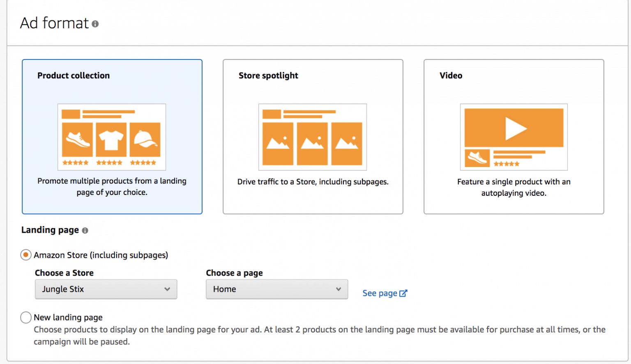Click the external link icon beside See page
Image resolution: width=631 pixels, height=364 pixels.
(x=403, y=293)
